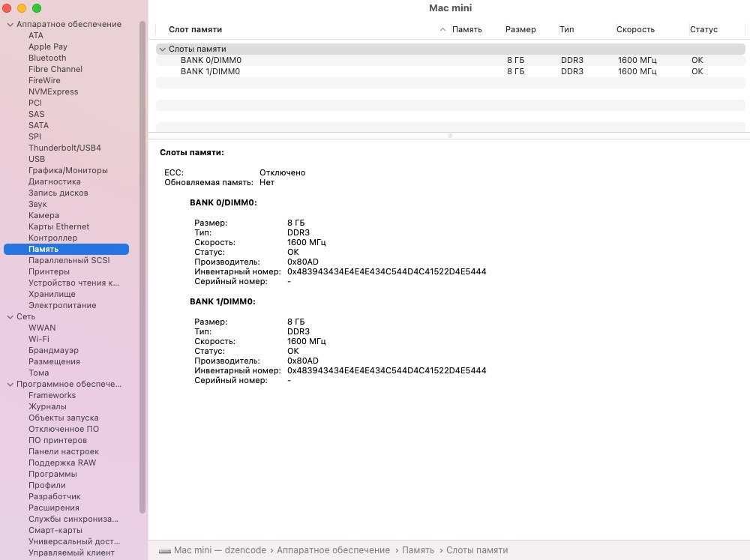Show Fibre Channel details
Viewport: 750px width, 560px height.
pyautogui.click(x=55, y=69)
